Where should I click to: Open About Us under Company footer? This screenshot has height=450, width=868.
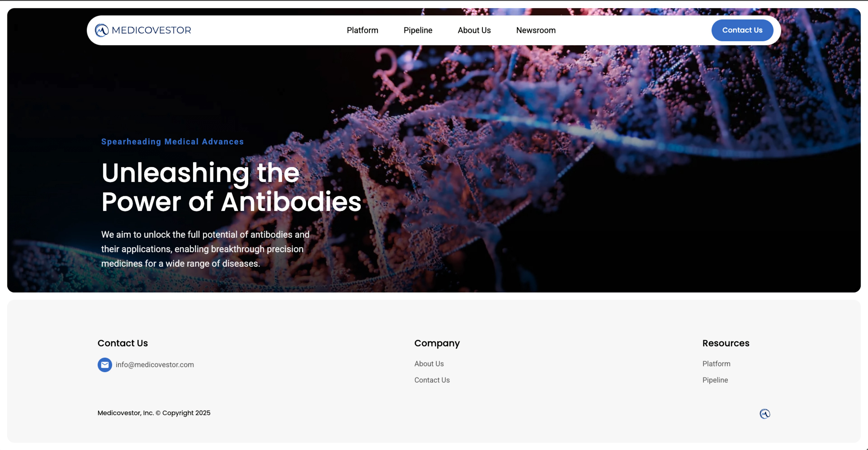(x=429, y=364)
